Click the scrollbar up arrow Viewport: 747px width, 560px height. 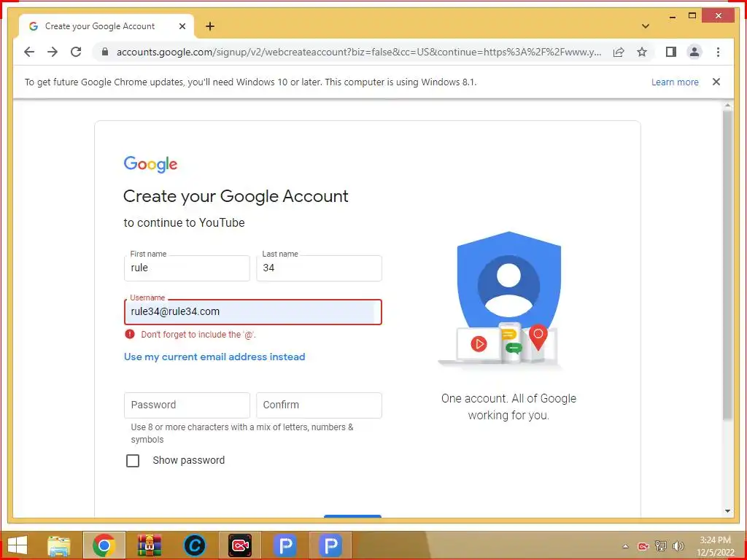(x=727, y=105)
